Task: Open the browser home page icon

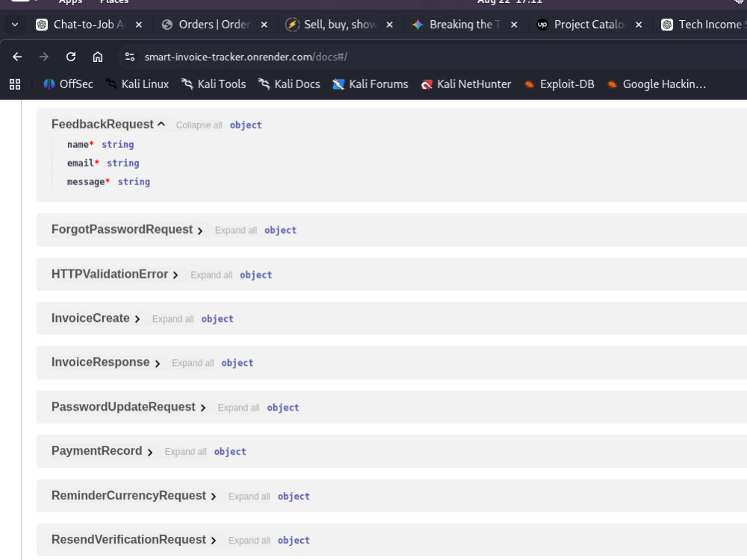Action: tap(98, 57)
